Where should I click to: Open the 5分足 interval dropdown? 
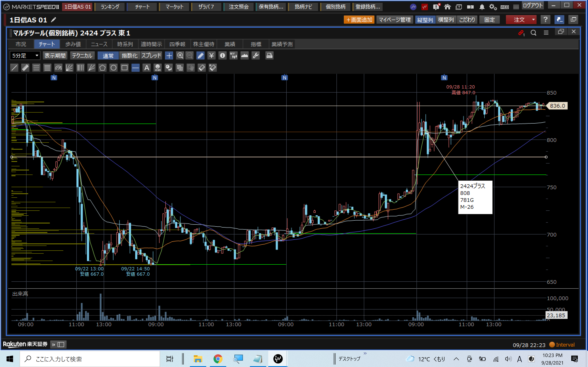point(25,56)
